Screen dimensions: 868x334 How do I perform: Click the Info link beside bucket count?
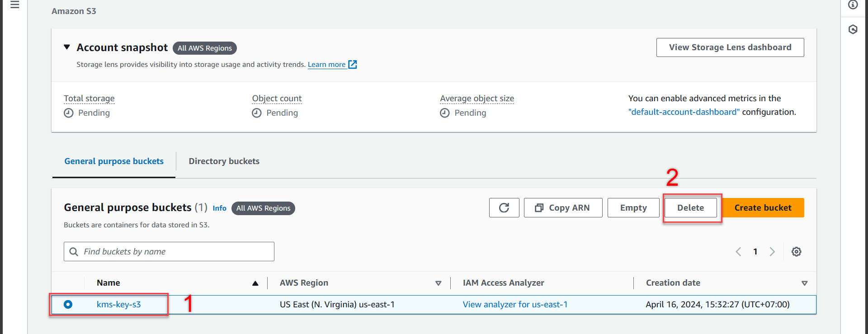tap(220, 208)
